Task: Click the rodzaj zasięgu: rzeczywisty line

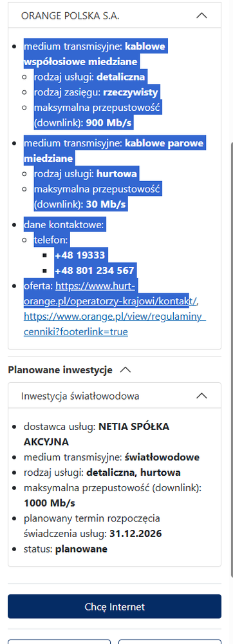Action: coord(96,92)
